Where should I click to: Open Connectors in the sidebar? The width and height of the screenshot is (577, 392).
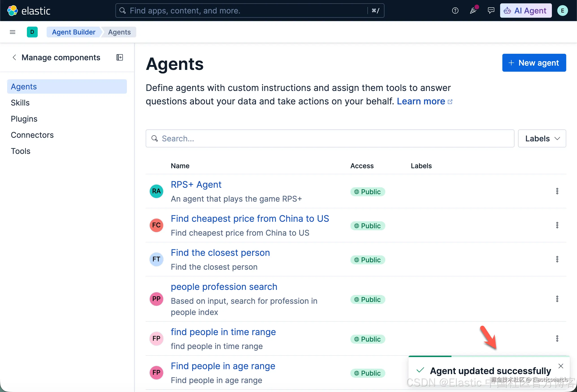pos(32,135)
